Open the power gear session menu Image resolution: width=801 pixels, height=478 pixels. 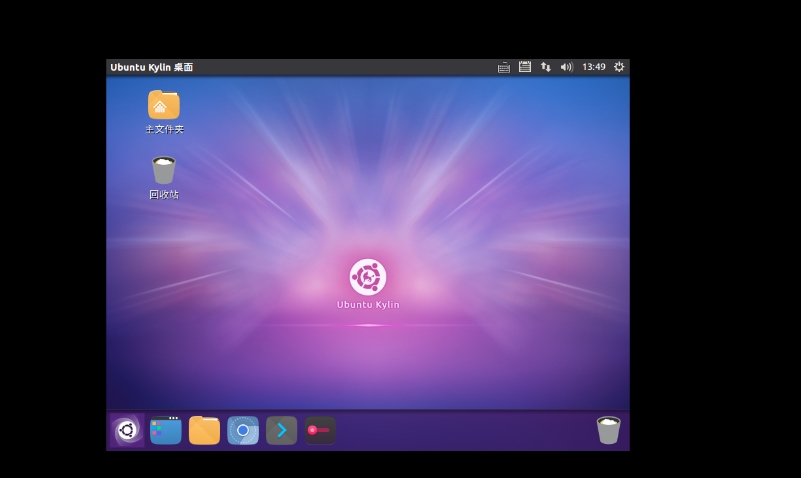[619, 67]
